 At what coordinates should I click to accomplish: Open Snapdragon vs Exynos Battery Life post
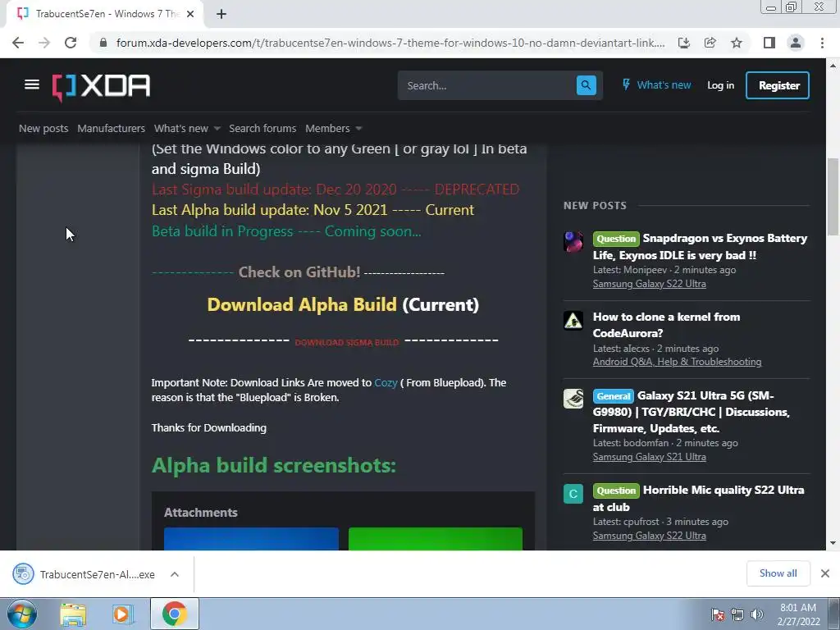(x=700, y=246)
